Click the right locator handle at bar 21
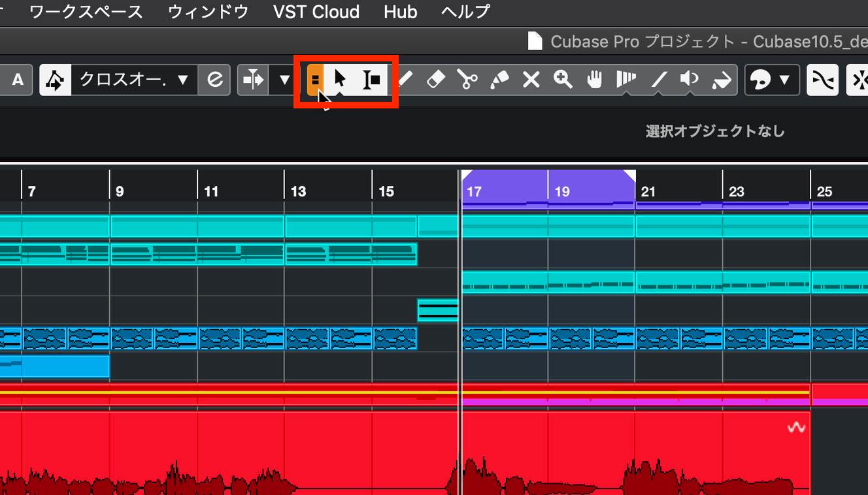868x495 pixels. click(629, 175)
